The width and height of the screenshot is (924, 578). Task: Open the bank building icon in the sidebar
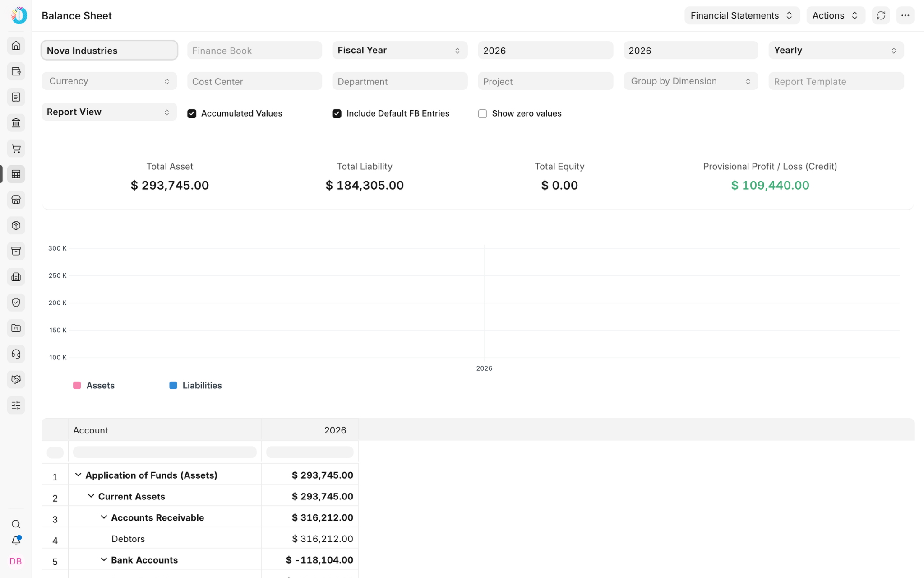click(16, 123)
